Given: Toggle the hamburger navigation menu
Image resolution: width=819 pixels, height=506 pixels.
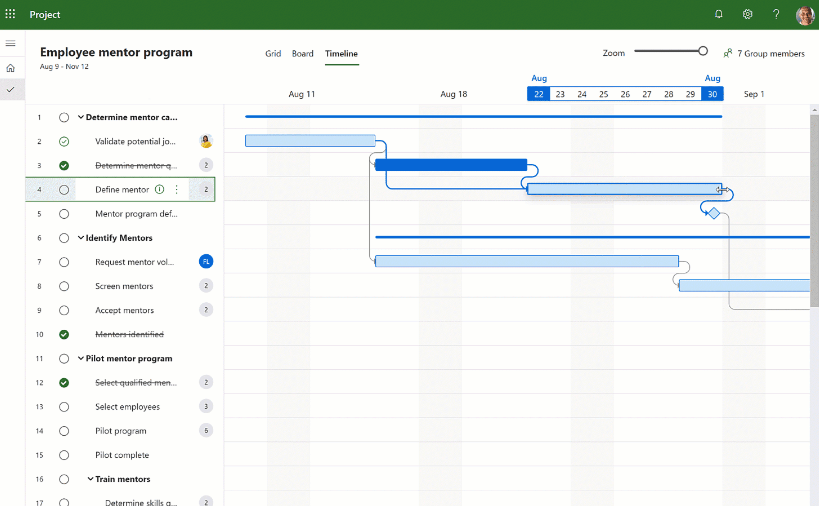Looking at the screenshot, I should click(x=10, y=43).
